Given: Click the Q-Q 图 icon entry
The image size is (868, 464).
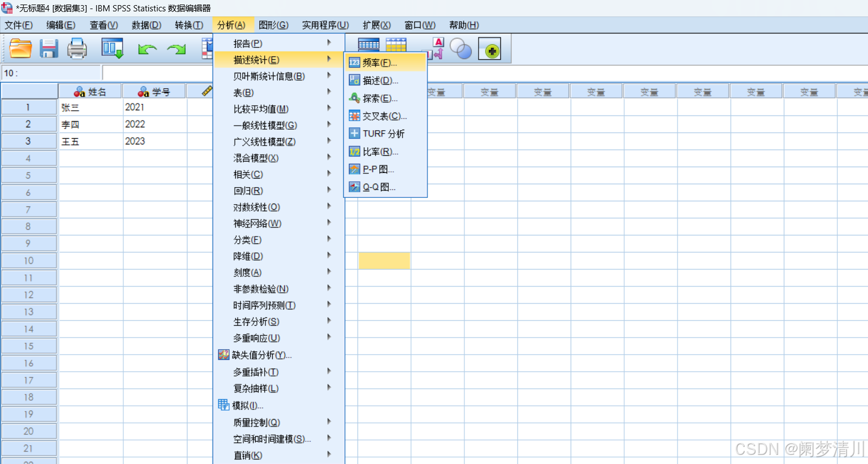Looking at the screenshot, I should click(x=385, y=187).
